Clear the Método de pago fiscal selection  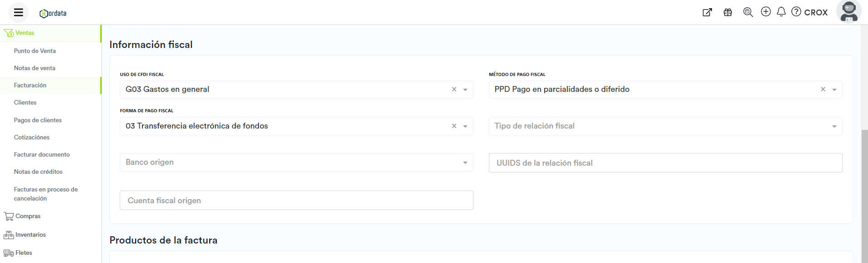tap(823, 90)
